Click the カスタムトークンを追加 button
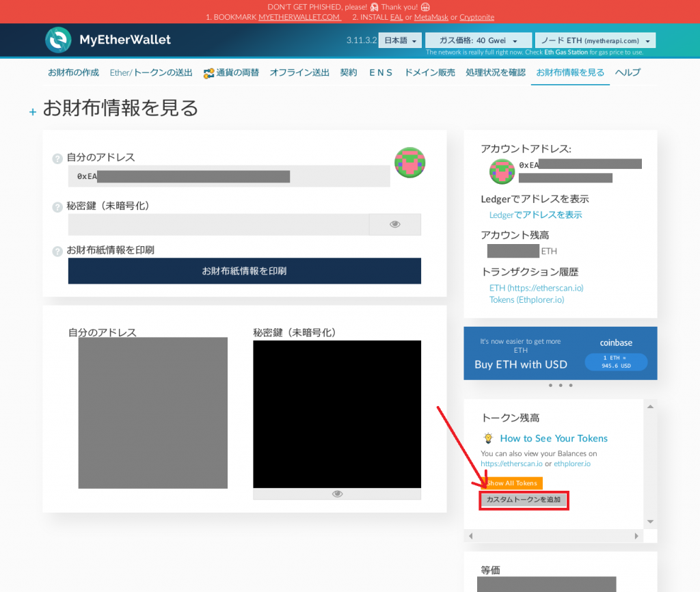This screenshot has width=700, height=592. pyautogui.click(x=524, y=500)
